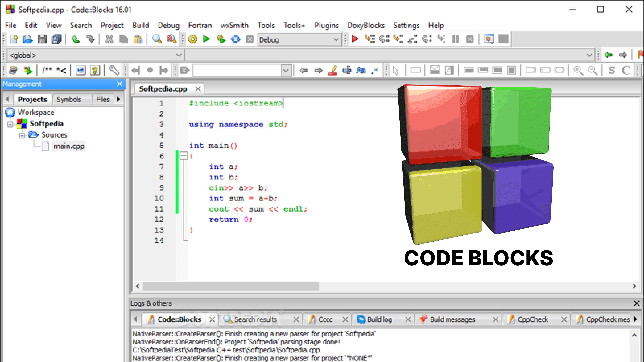Viewport: 644px width, 362px height.
Task: Close the Softpedia.cpp editor tab
Action: [x=198, y=89]
